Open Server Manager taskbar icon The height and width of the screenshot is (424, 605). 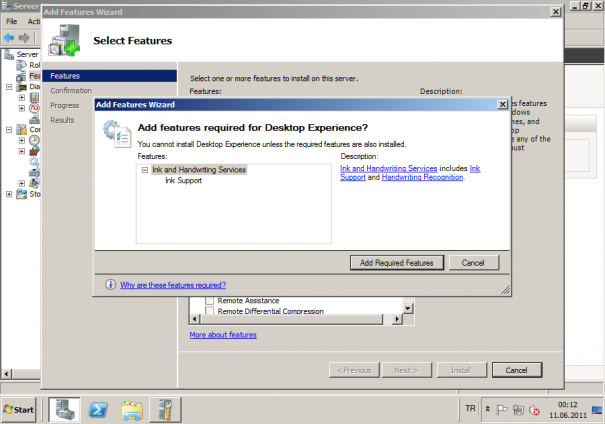(64, 410)
